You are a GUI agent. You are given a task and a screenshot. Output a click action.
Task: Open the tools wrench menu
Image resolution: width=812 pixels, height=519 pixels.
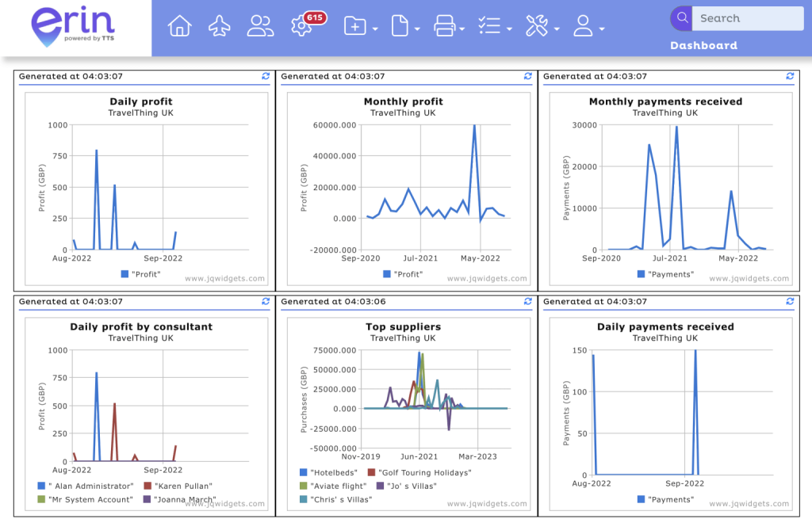pyautogui.click(x=542, y=27)
